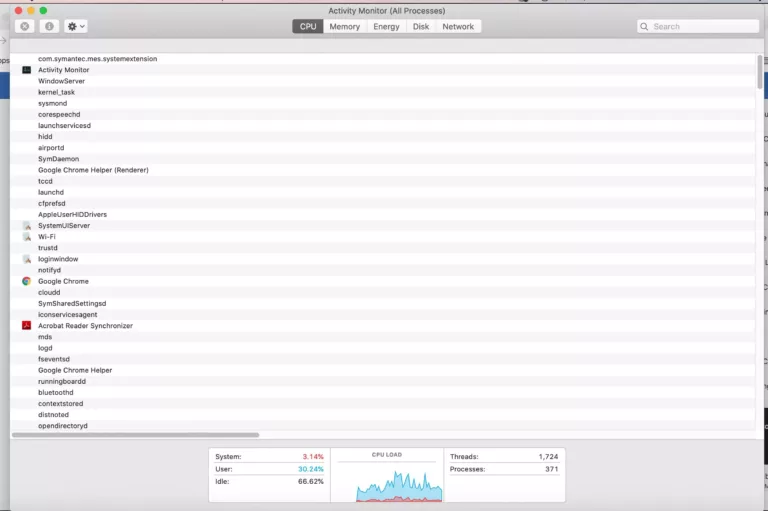Viewport: 768px width, 511px height.
Task: Select Acrobat Reader Synchronizer process name
Action: point(85,326)
